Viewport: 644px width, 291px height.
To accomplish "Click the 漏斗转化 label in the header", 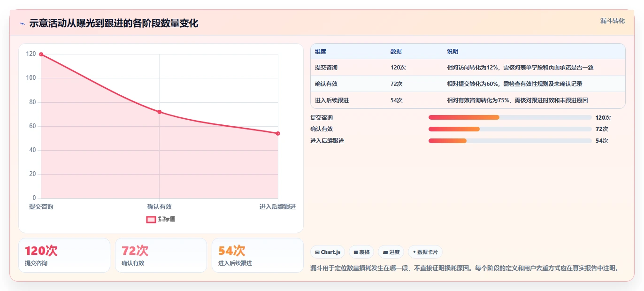I will tap(612, 21).
